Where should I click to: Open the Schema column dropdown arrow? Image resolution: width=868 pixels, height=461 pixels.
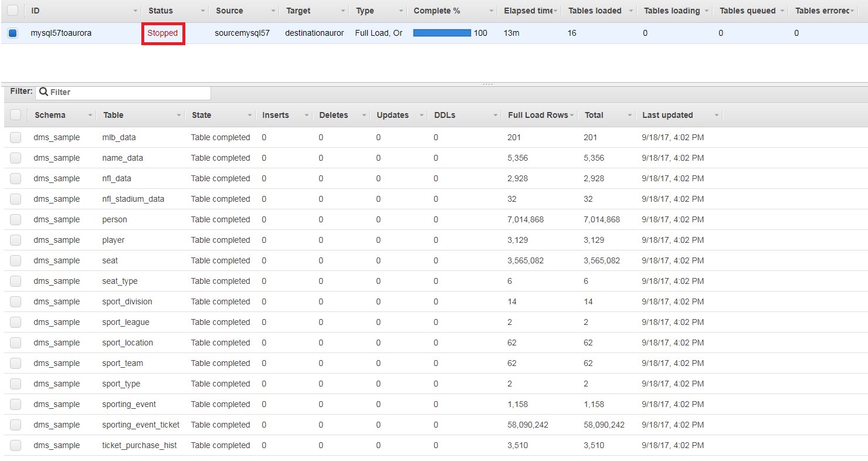(x=90, y=116)
